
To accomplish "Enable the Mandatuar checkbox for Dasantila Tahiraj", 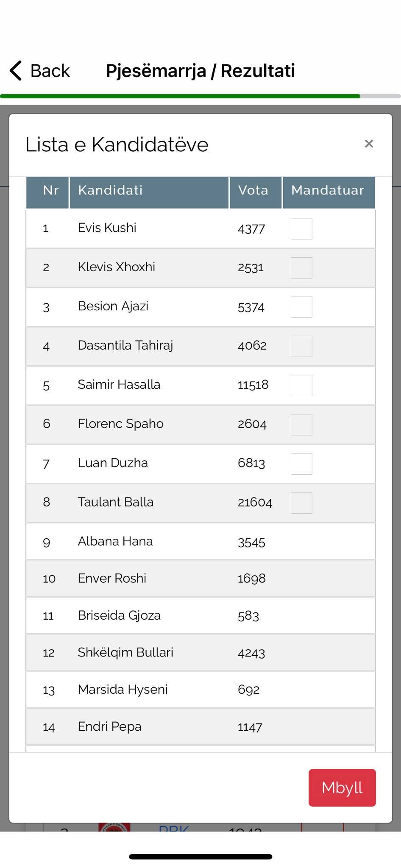I will (x=301, y=346).
